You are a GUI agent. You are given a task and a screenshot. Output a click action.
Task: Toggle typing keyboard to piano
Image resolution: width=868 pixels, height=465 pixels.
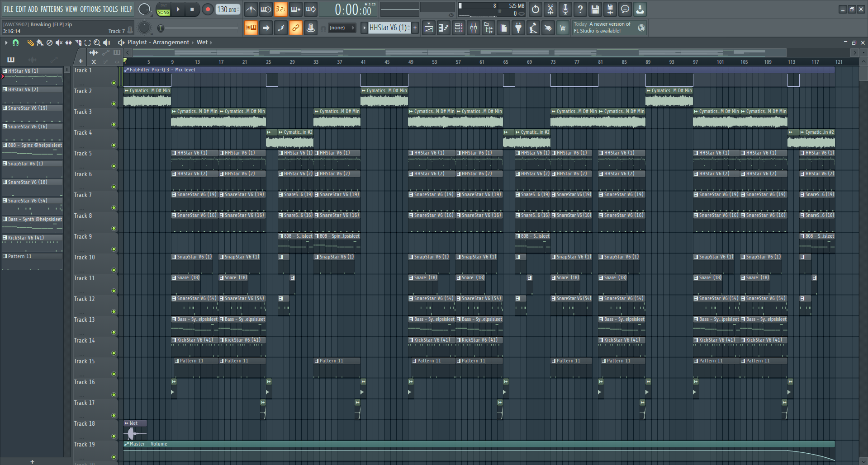tap(251, 28)
